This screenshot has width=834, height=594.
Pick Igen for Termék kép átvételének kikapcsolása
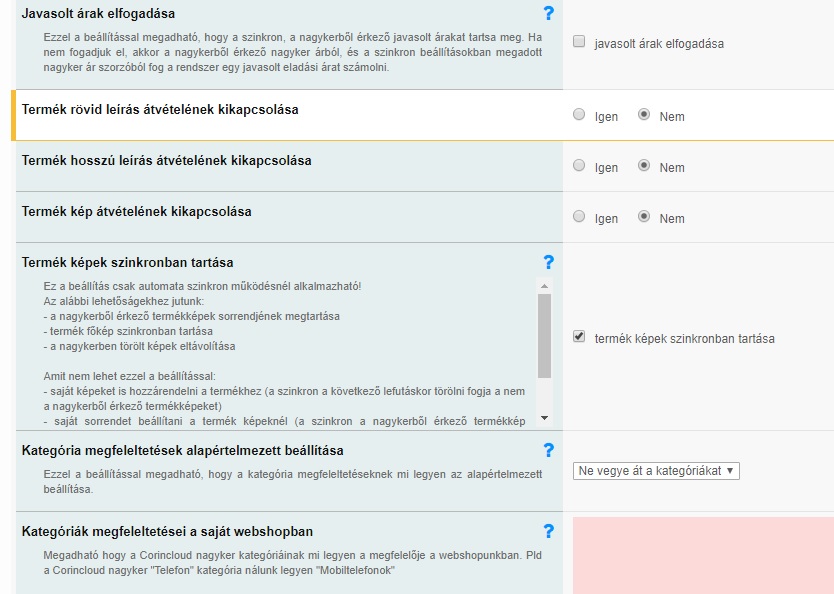[x=579, y=217]
